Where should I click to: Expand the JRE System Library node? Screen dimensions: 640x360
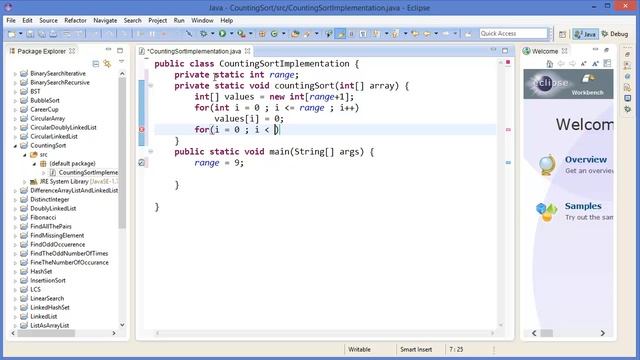(x=24, y=182)
